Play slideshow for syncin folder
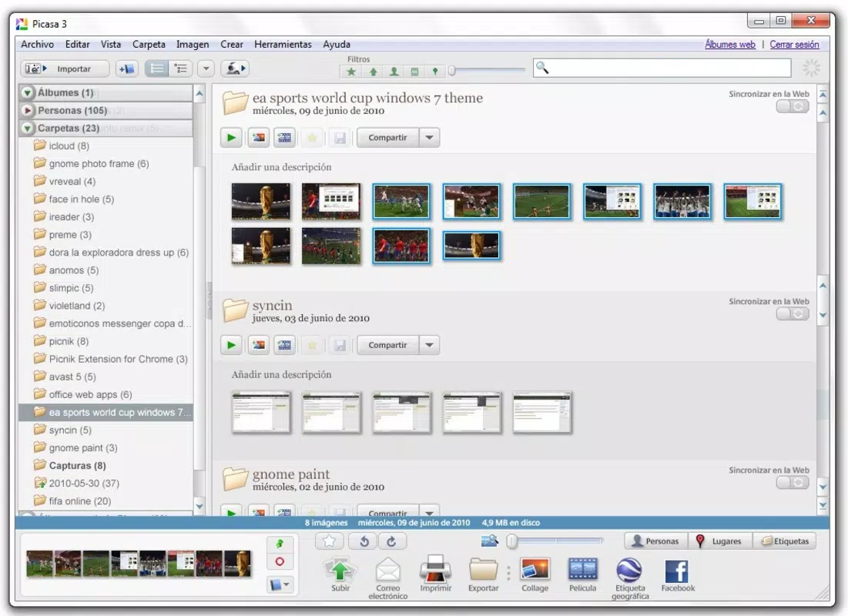The width and height of the screenshot is (848, 616). click(x=232, y=345)
